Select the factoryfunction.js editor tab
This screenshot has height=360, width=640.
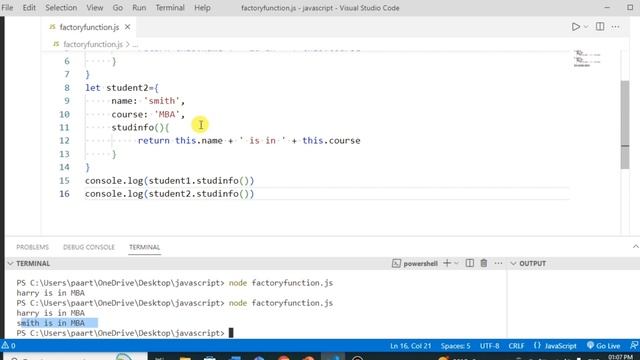pyautogui.click(x=89, y=27)
